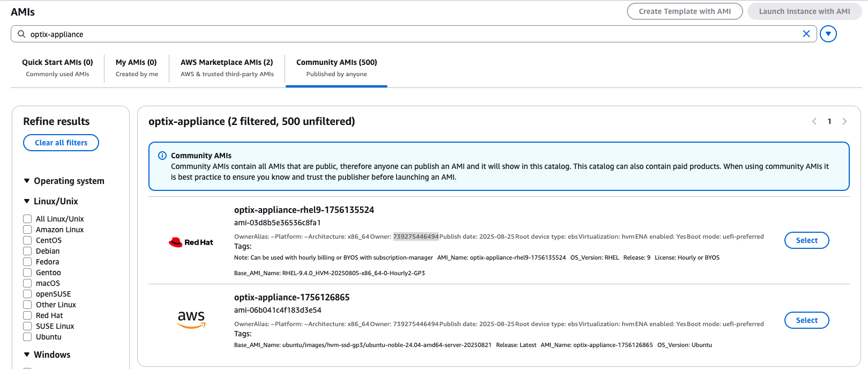The height and width of the screenshot is (369, 868).
Task: Click the optix-appliance search input field
Action: click(413, 34)
